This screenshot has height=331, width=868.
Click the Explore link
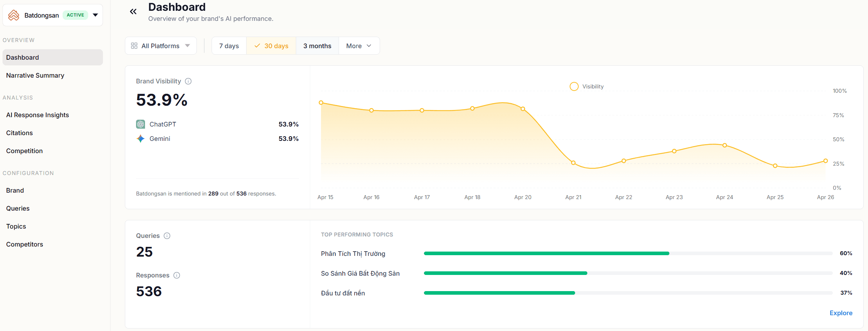point(841,313)
